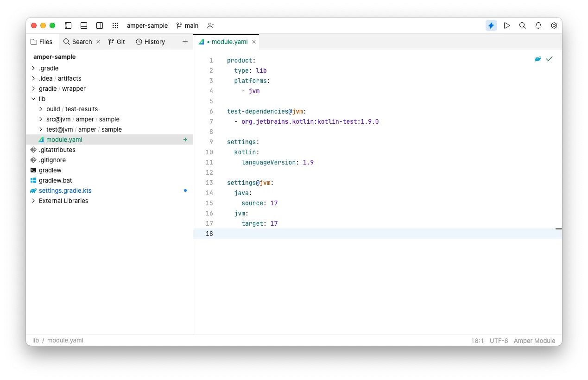Select gradlew.bat file
The width and height of the screenshot is (588, 380).
(x=109, y=180)
